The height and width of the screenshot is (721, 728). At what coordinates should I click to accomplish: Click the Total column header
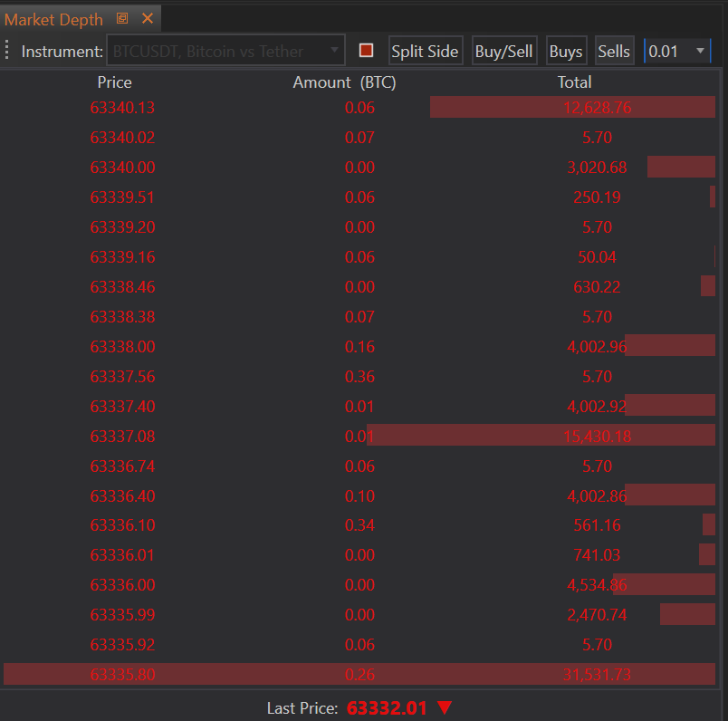click(x=574, y=82)
